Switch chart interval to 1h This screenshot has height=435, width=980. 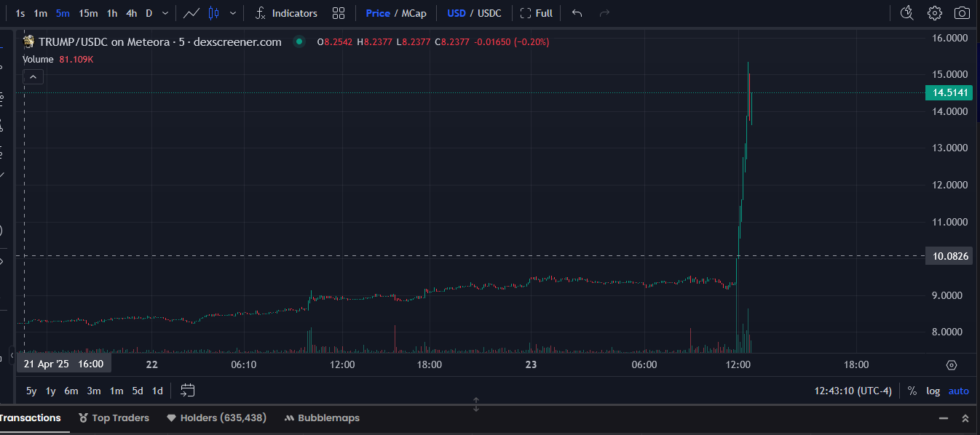tap(112, 13)
